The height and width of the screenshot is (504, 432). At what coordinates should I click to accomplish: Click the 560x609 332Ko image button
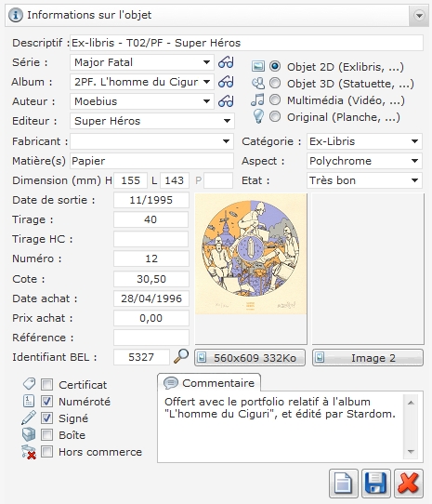pos(250,358)
